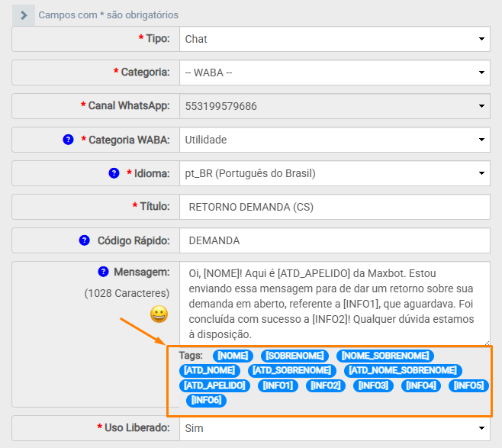The height and width of the screenshot is (448, 502).
Task: Click inside the Mensagem text area
Action: pyautogui.click(x=335, y=303)
